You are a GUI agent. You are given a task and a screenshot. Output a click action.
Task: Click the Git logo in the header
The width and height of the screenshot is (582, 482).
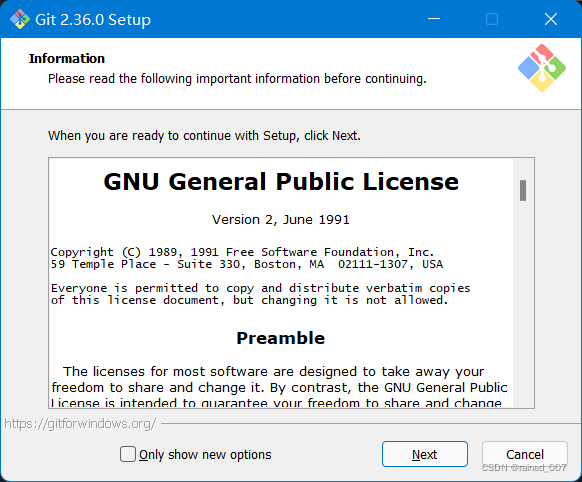tap(542, 68)
